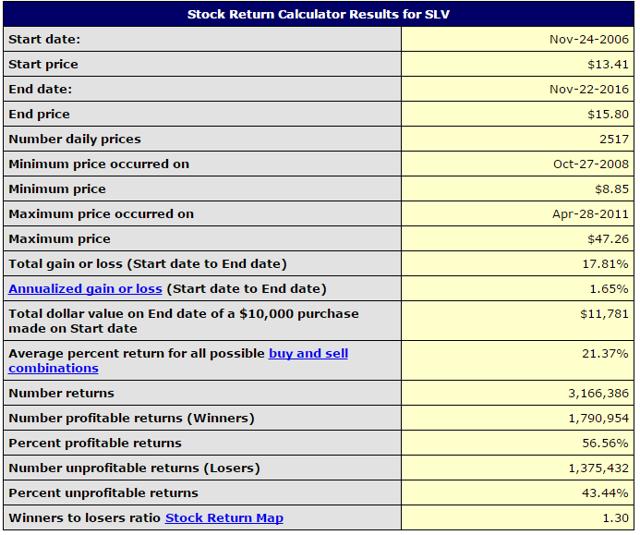Select the percent profitable value 56.56%
640x535 pixels.
[605, 443]
